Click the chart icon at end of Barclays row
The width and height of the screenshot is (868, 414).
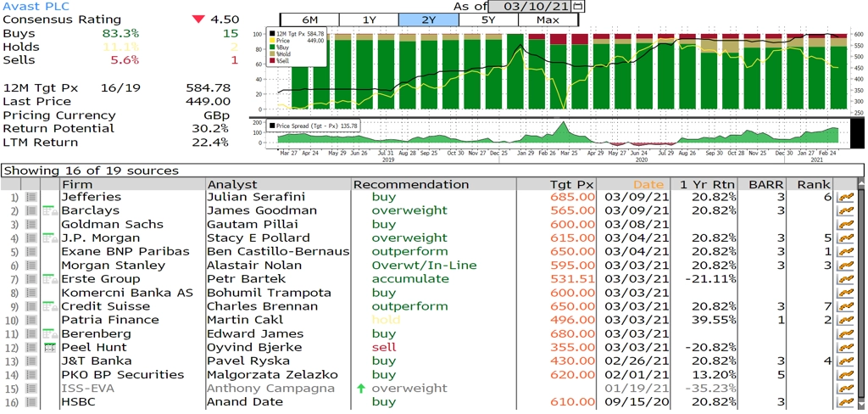[x=845, y=210]
